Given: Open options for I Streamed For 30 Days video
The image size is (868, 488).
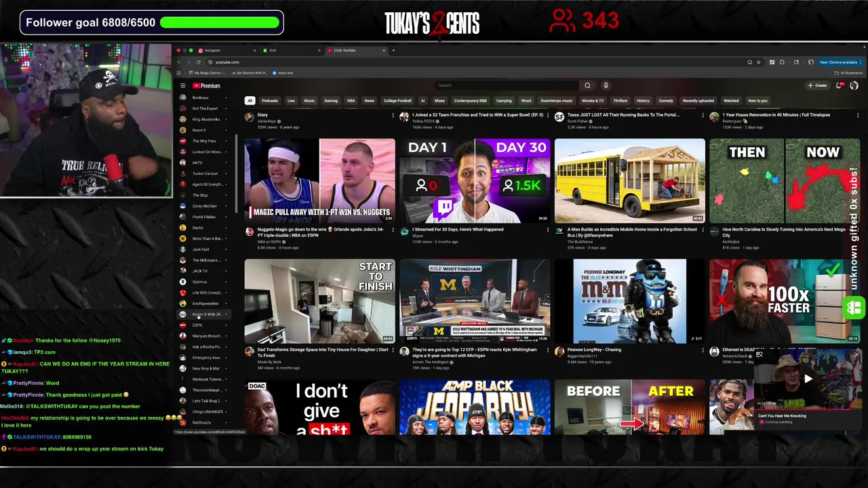Looking at the screenshot, I should [x=547, y=230].
